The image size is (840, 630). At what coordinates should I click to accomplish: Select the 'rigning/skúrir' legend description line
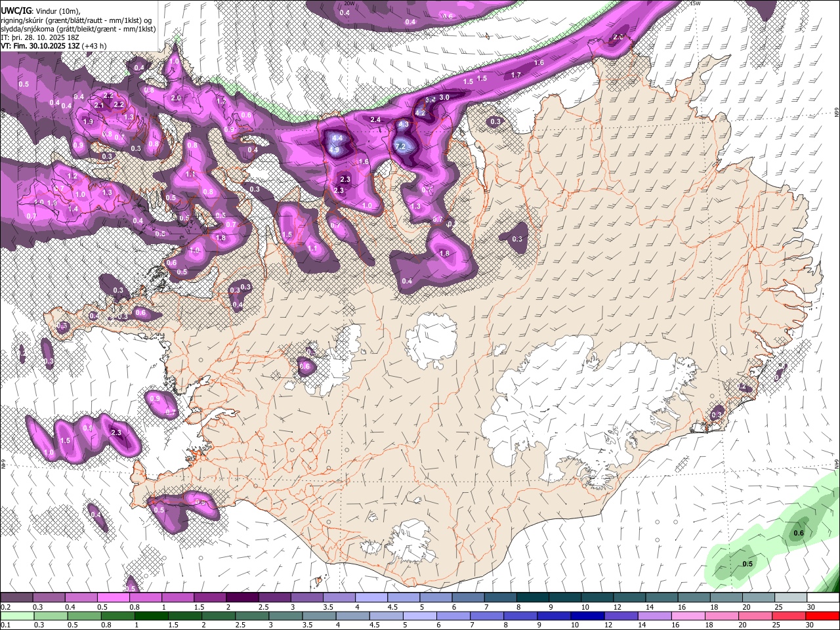coord(77,20)
